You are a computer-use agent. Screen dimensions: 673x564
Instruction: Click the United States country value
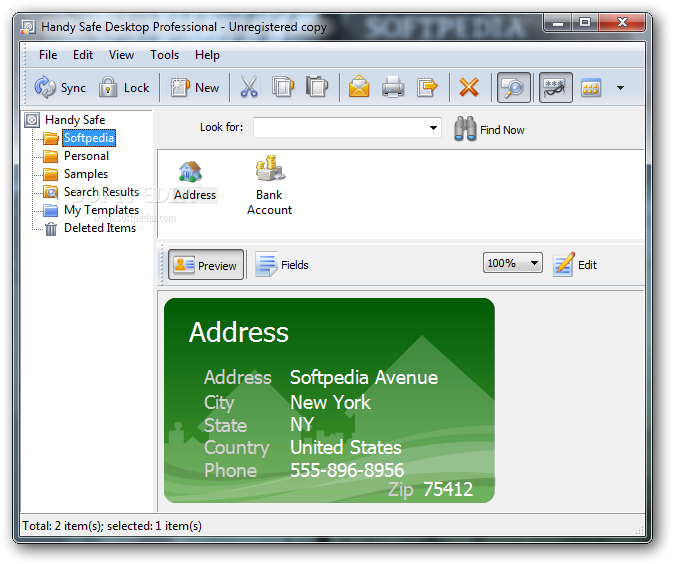coord(346,447)
